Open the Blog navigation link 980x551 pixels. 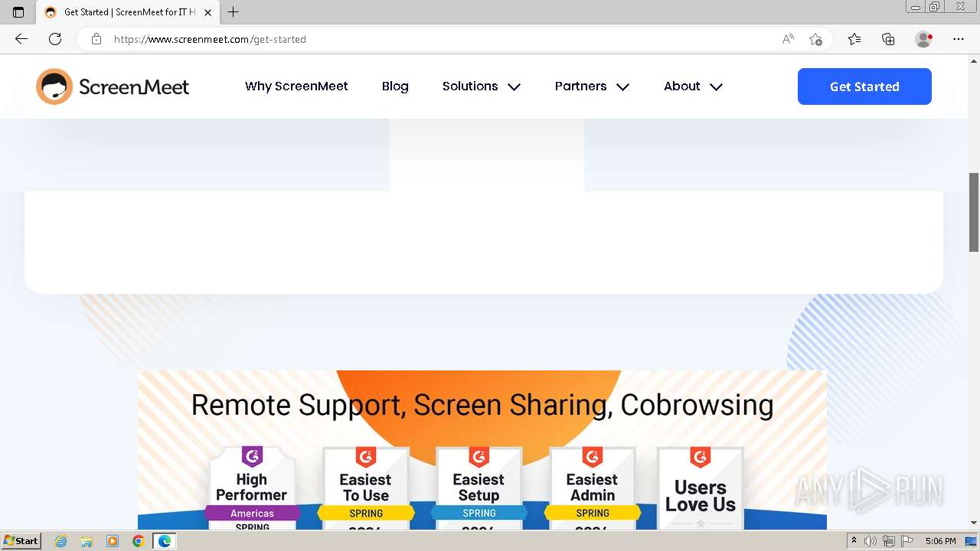(395, 86)
